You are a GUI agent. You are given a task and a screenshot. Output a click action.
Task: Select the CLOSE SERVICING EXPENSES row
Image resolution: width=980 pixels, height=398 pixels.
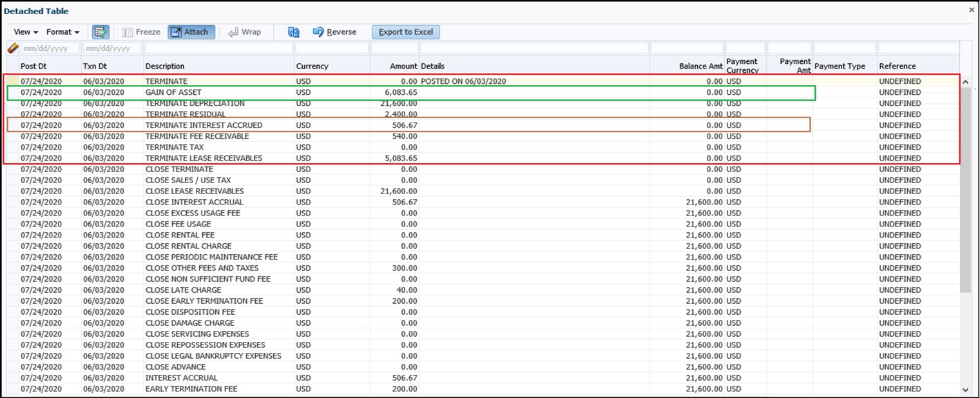tap(483, 333)
